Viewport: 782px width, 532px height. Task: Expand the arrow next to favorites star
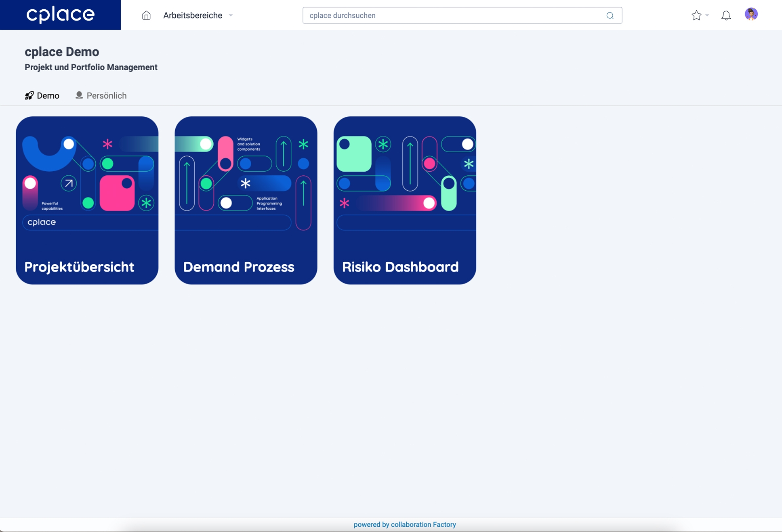[707, 15]
